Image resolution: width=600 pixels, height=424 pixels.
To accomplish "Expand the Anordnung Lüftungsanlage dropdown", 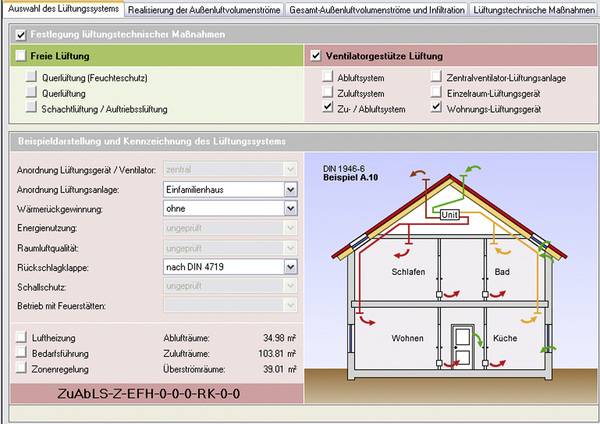I will [x=290, y=189].
